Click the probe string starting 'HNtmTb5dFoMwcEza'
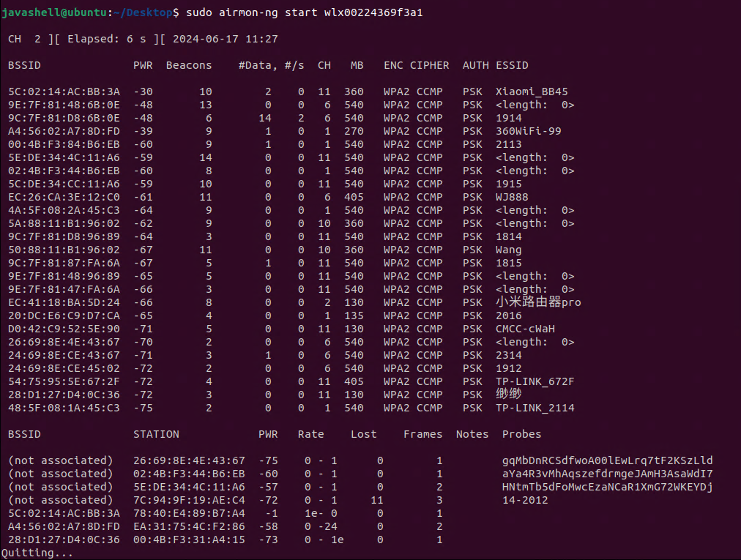Screen dimensions: 741x560 (x=607, y=488)
